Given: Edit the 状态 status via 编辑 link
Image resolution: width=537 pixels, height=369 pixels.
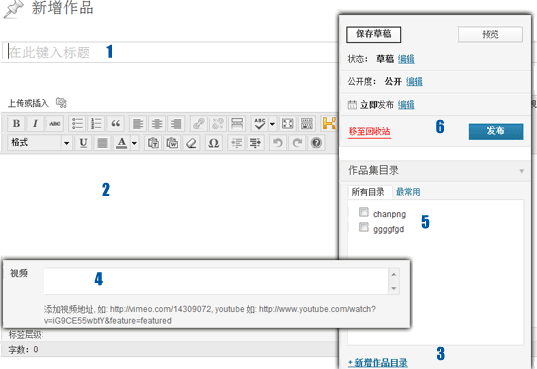Looking at the screenshot, I should 406,59.
